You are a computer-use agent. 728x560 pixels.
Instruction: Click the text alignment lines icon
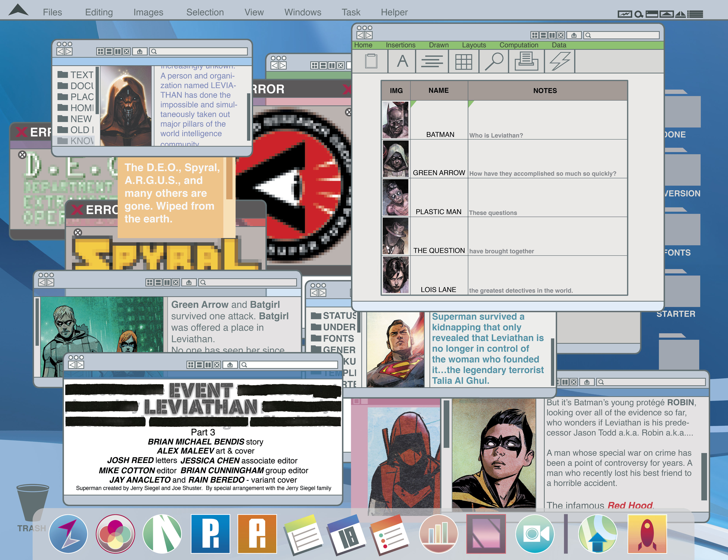point(432,61)
